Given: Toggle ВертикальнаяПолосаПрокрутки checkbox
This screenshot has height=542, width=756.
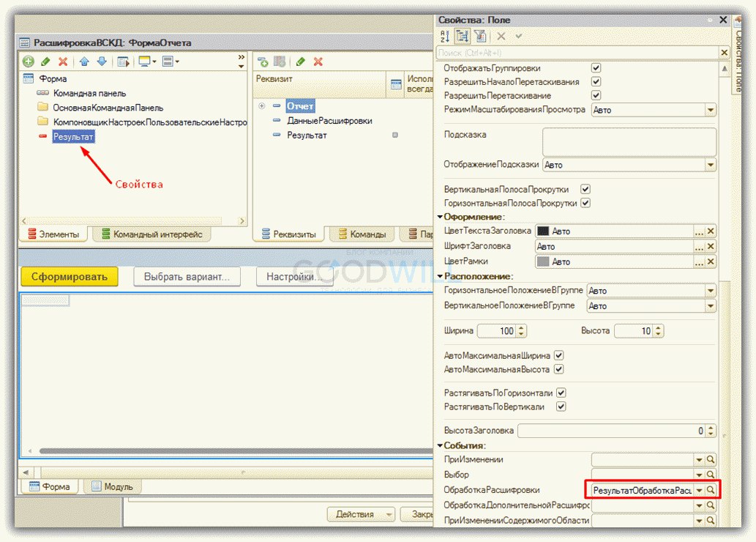Looking at the screenshot, I should click(x=585, y=189).
